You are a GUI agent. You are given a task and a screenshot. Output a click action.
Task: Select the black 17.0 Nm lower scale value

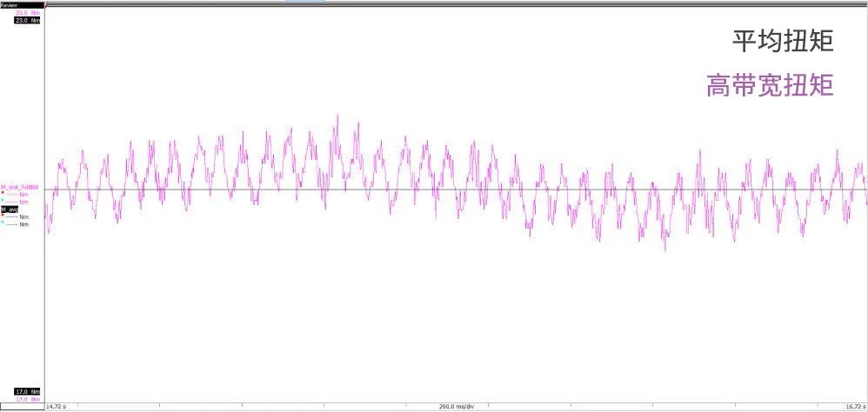click(x=28, y=391)
